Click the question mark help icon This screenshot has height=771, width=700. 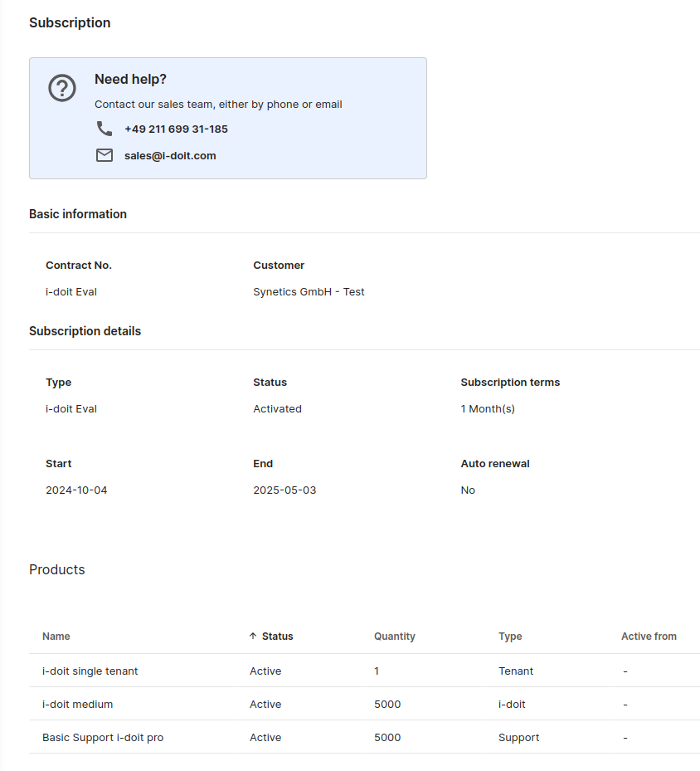[x=62, y=88]
